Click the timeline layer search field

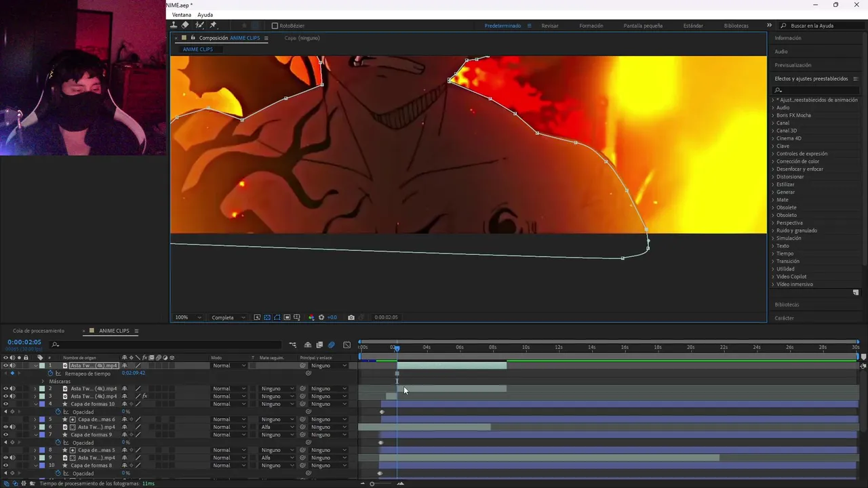(x=166, y=345)
